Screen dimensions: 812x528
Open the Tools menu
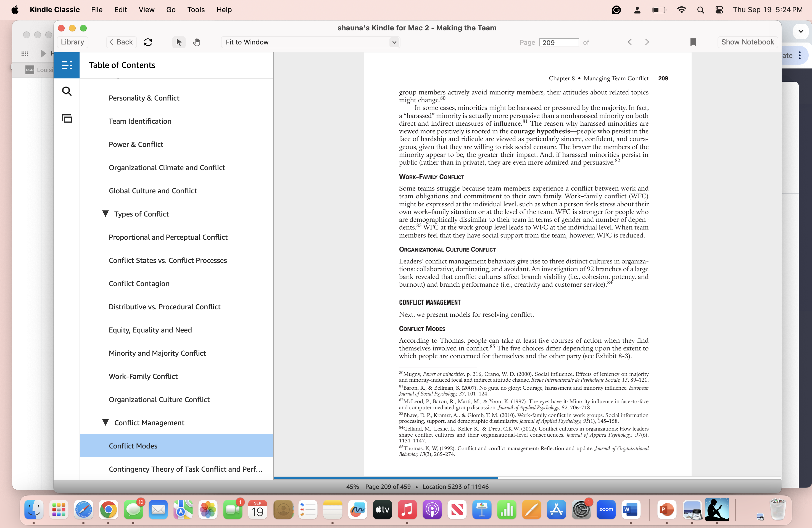[196, 10]
